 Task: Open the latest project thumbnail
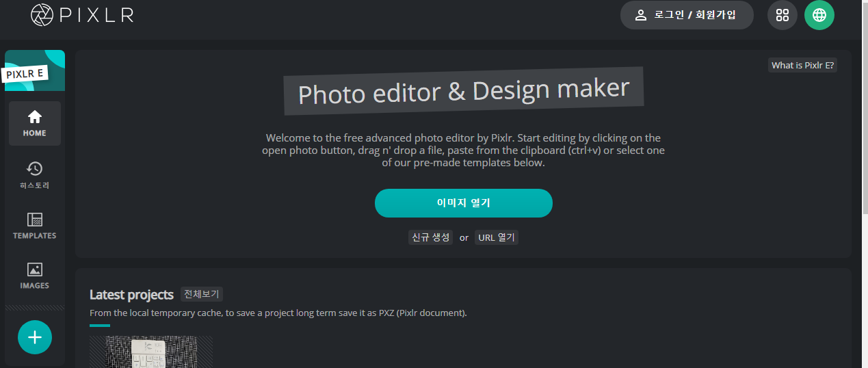tap(151, 352)
